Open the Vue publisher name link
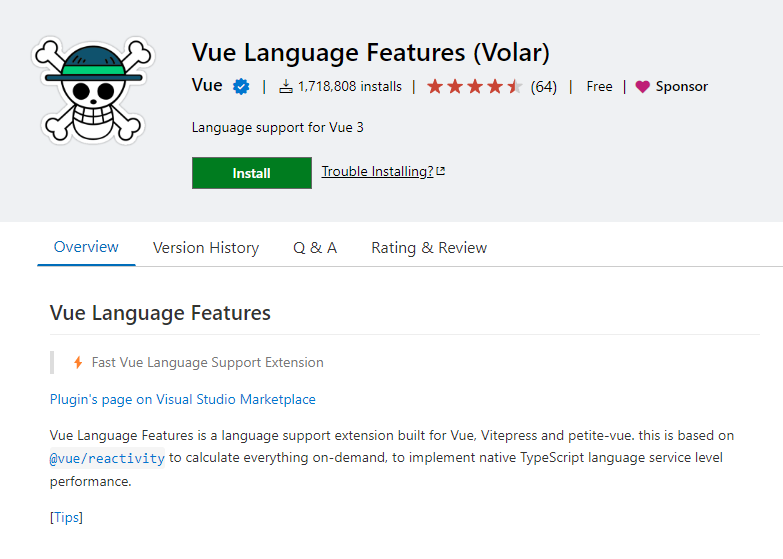 [207, 85]
